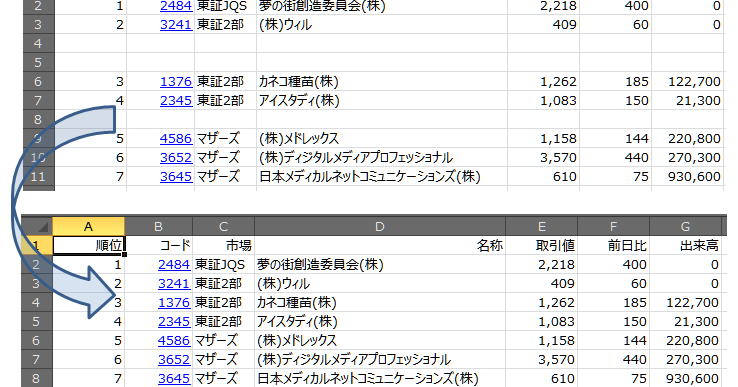Viewport: 738px width, 387px height.
Task: Select (株)メドレックス cell in upper sheet
Action: pos(382,138)
